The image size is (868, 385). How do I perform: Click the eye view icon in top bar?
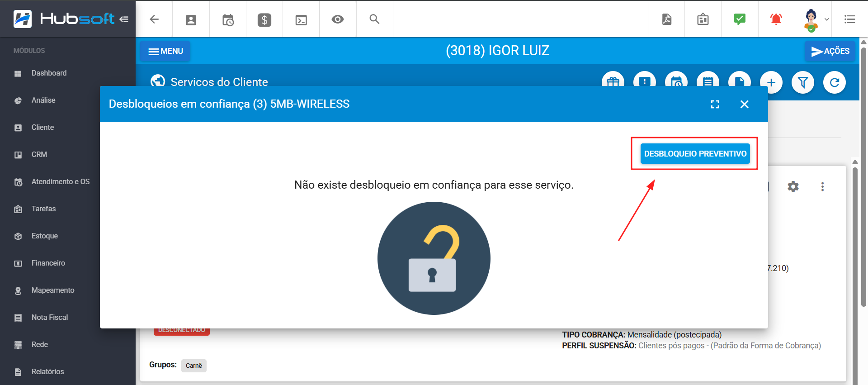338,19
